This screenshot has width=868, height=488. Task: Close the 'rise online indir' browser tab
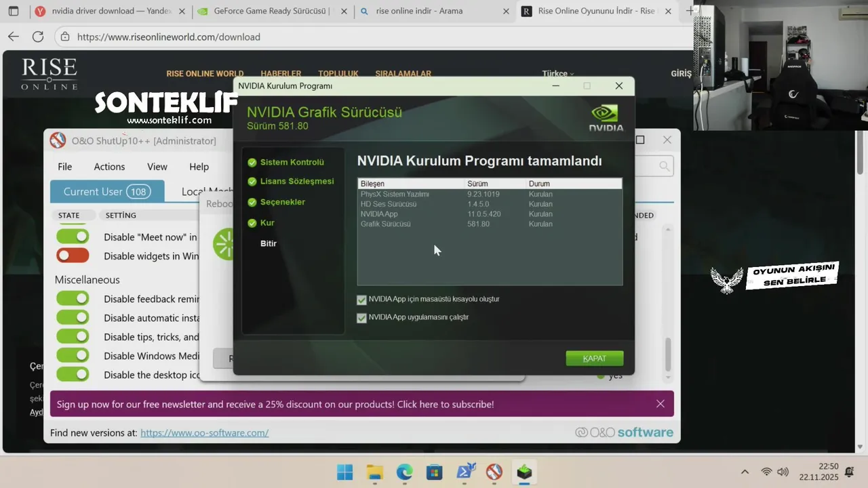coord(506,12)
